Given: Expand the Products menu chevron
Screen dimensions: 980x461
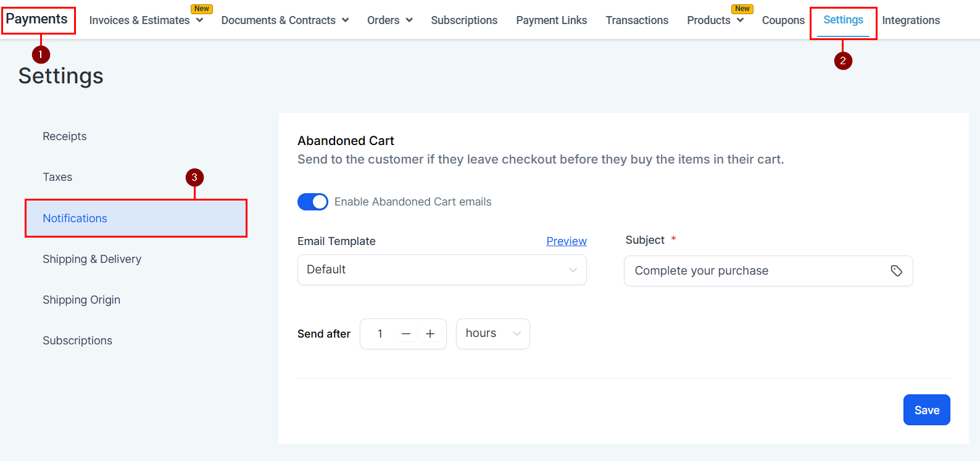Looking at the screenshot, I should pos(740,20).
